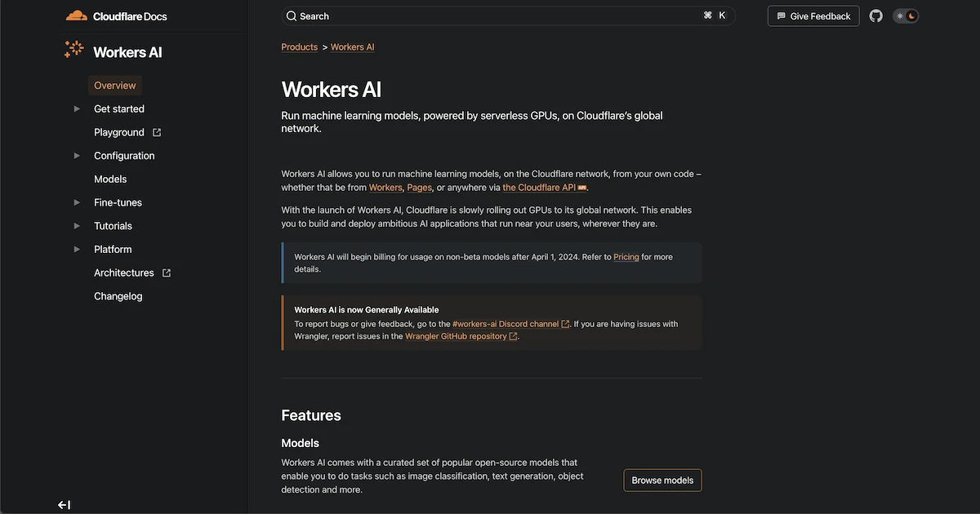Click the Browse models button

pos(662,480)
